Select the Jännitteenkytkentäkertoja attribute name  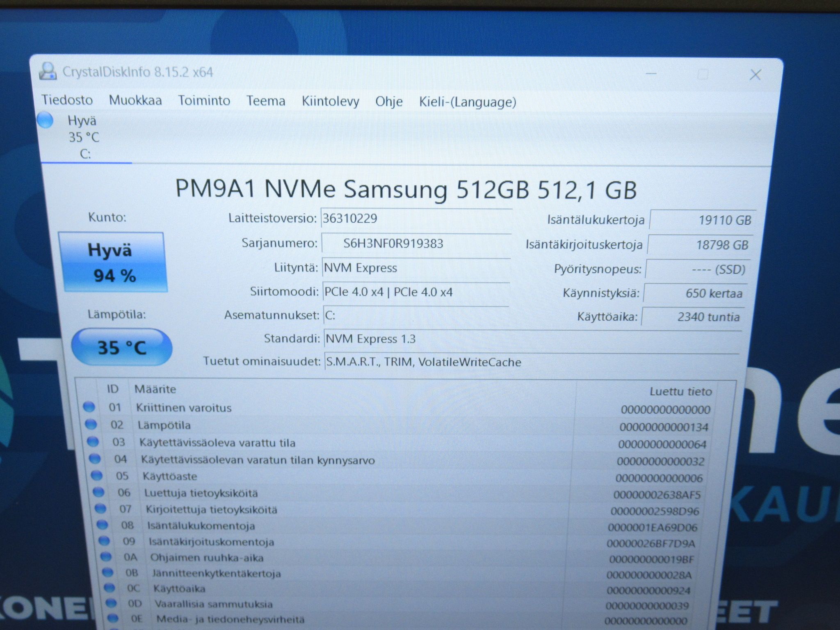[217, 573]
